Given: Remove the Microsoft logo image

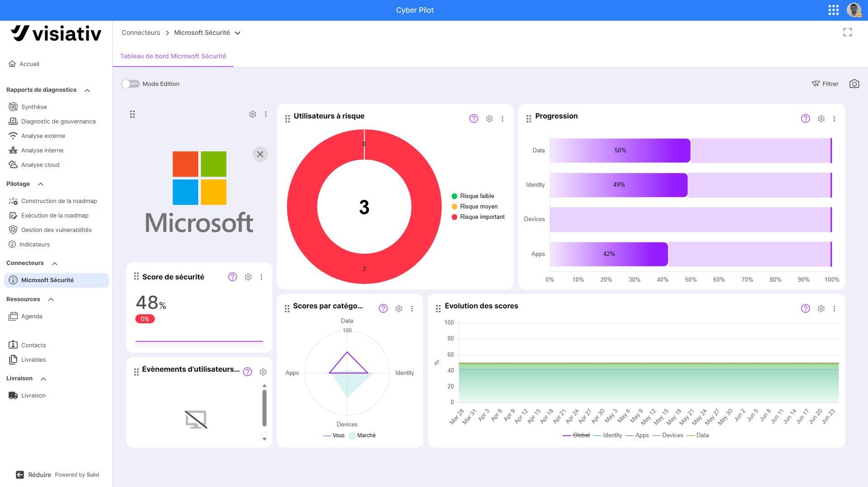Looking at the screenshot, I should 260,154.
